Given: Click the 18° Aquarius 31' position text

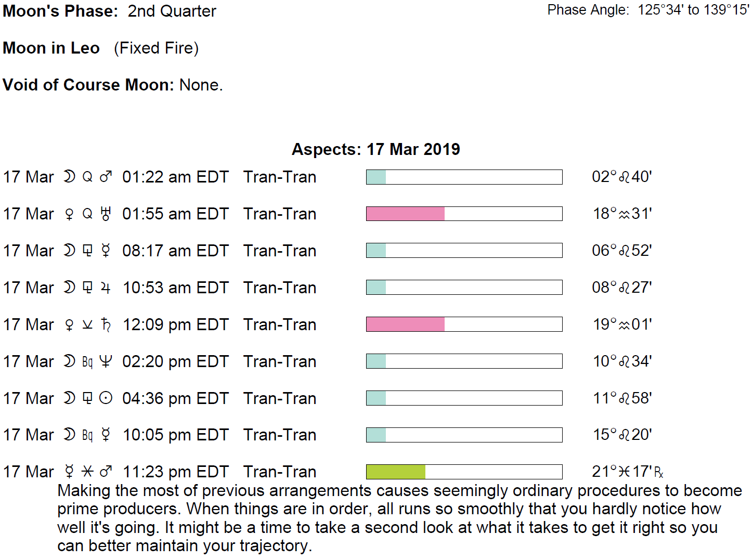Looking at the screenshot, I should 622,214.
